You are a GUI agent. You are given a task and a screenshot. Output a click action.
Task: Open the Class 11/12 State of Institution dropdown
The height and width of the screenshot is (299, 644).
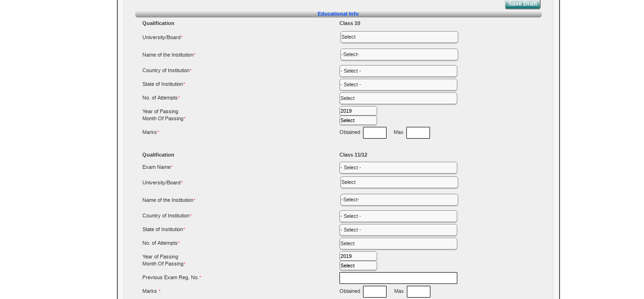pyautogui.click(x=398, y=230)
